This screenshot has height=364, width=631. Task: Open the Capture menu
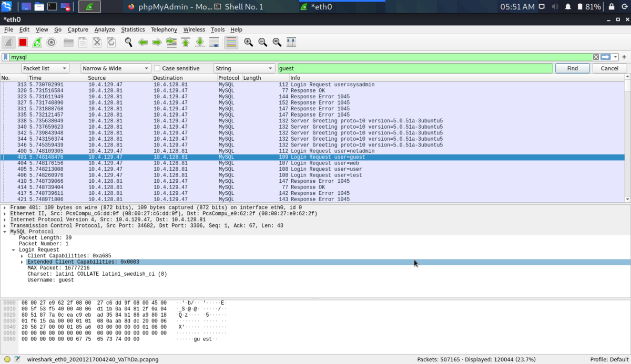coord(78,30)
